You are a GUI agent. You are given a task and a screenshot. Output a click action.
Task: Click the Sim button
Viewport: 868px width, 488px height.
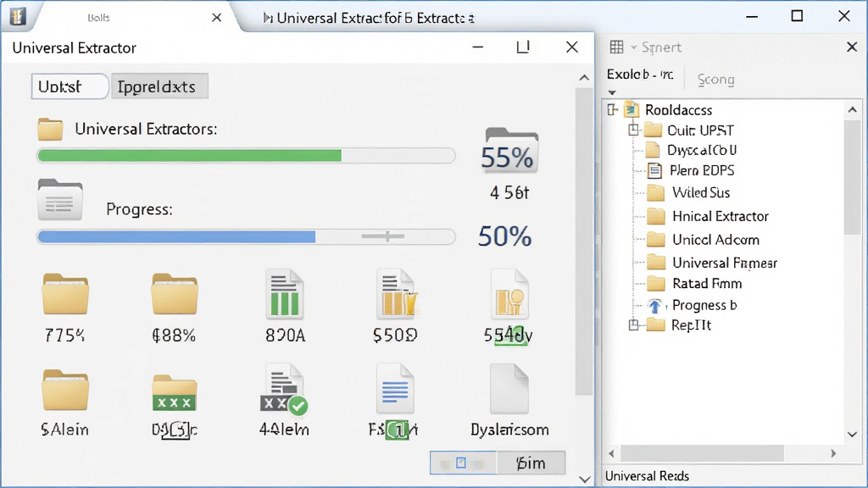[x=531, y=463]
